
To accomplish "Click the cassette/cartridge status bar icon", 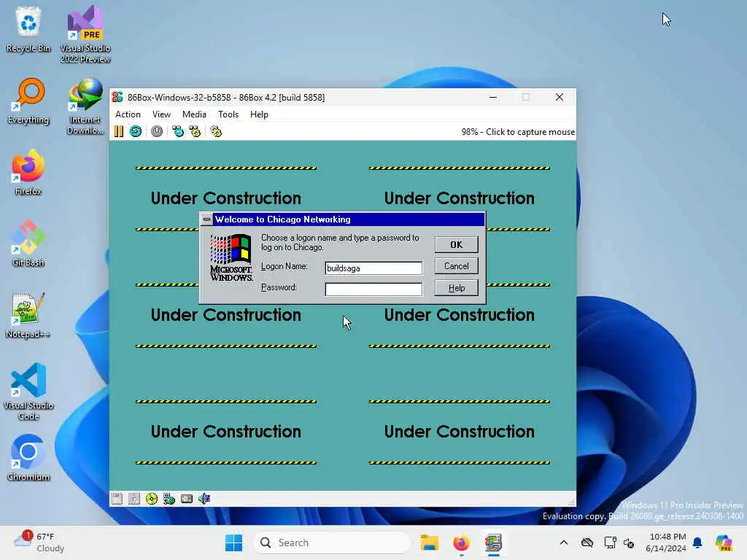I will coord(187,499).
